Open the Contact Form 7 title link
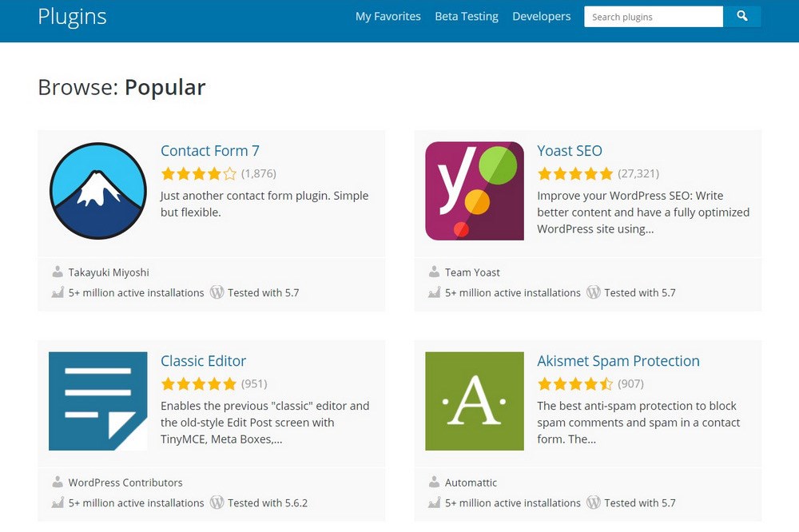Viewport: 799px width, 532px height. pyautogui.click(x=210, y=151)
